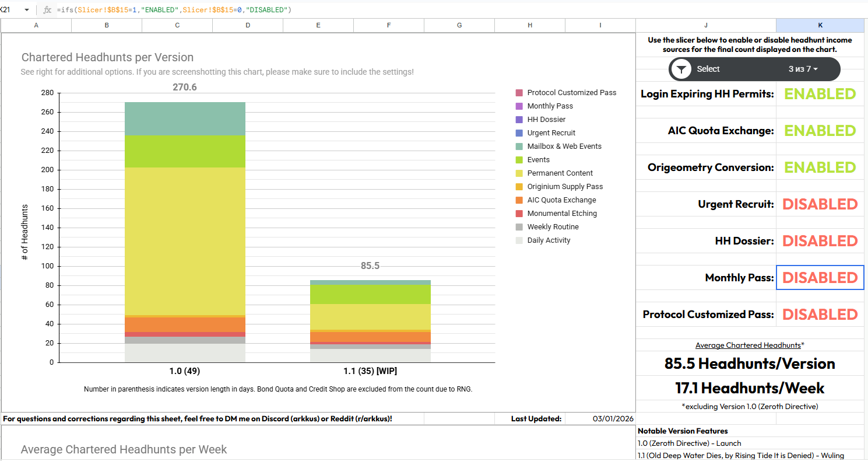The image size is (868, 461).
Task: Click the fx function icon
Action: (x=47, y=10)
